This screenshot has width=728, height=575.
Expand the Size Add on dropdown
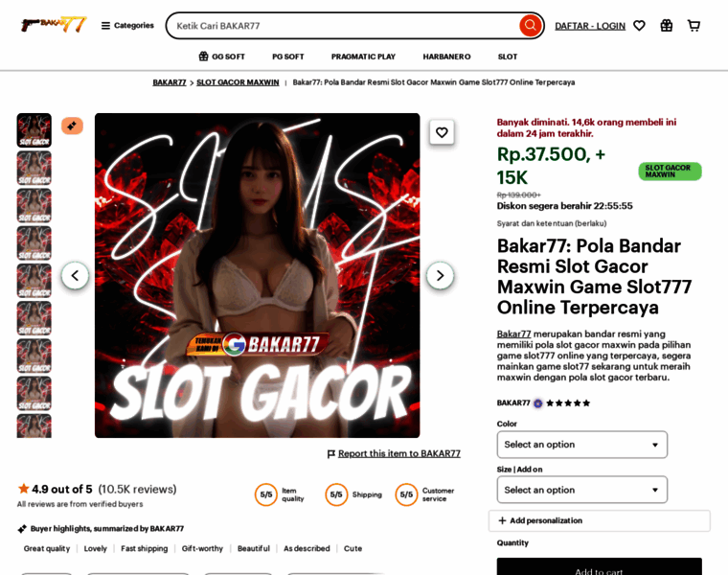[581, 490]
